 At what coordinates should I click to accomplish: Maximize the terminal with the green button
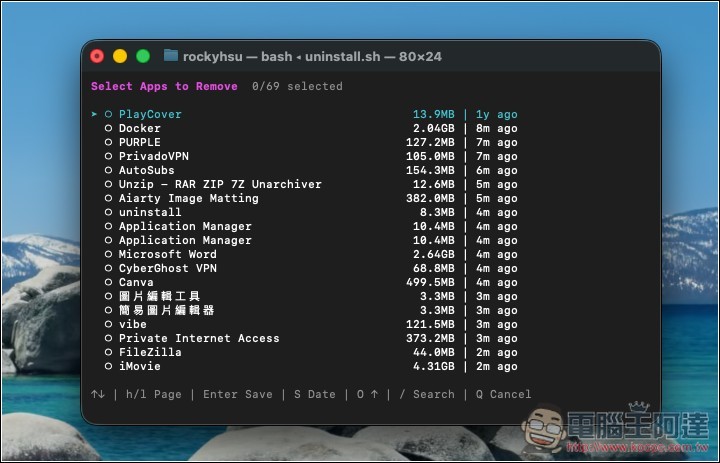143,56
